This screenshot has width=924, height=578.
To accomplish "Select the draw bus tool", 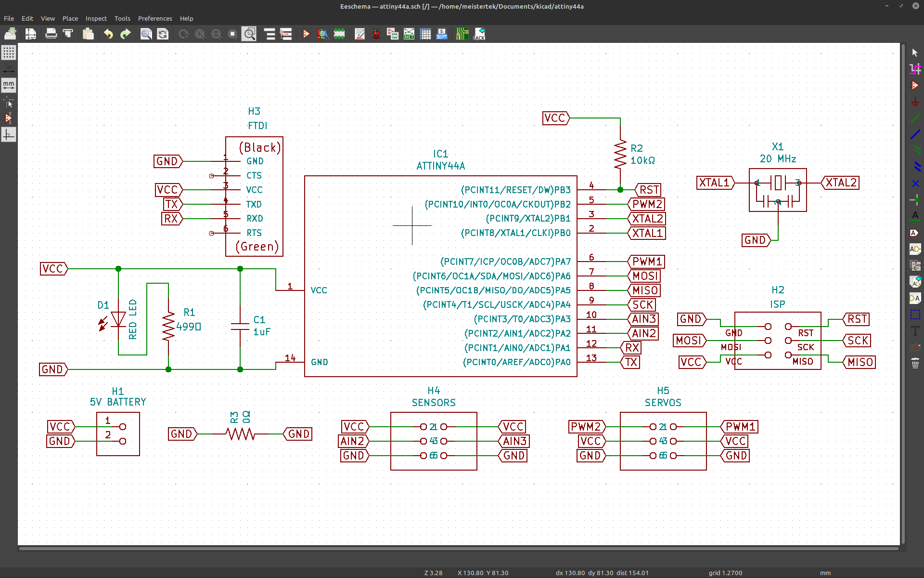I will (x=915, y=134).
